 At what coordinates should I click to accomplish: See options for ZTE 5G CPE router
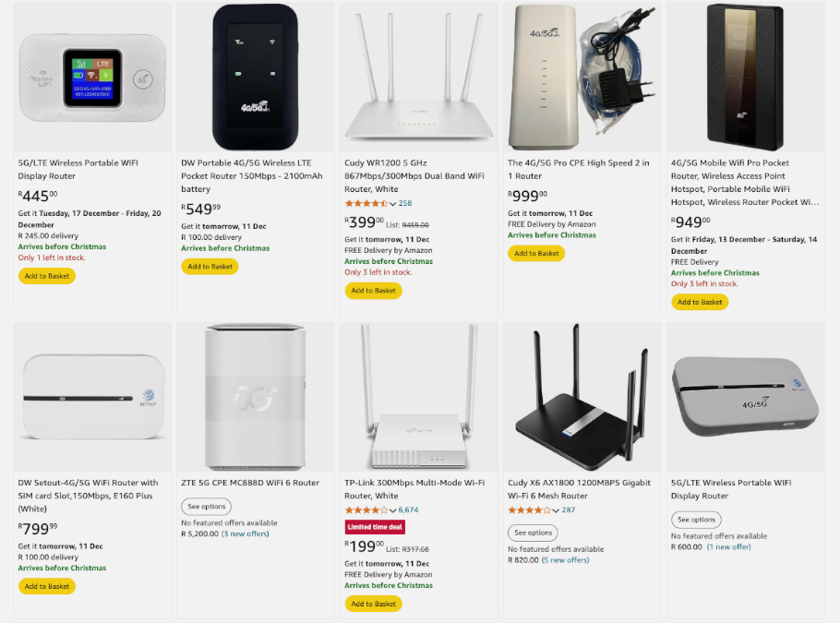pyautogui.click(x=206, y=507)
